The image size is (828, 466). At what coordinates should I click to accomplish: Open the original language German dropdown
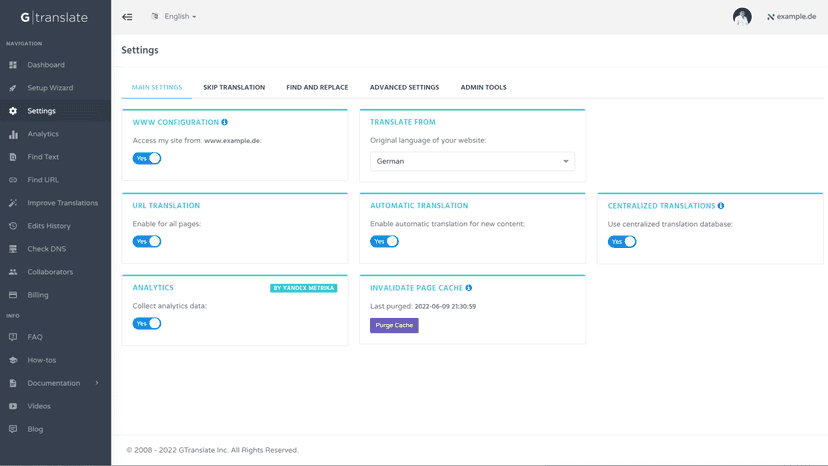pos(473,161)
